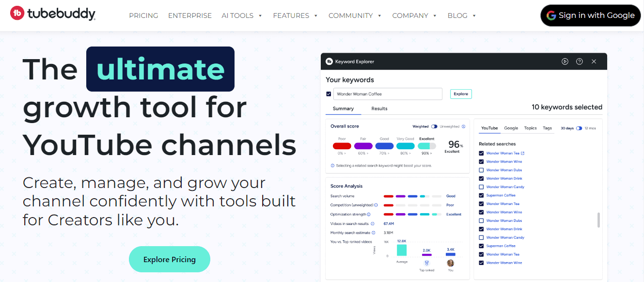This screenshot has height=282, width=644.
Task: Select the Google related searches tab
Action: point(511,128)
